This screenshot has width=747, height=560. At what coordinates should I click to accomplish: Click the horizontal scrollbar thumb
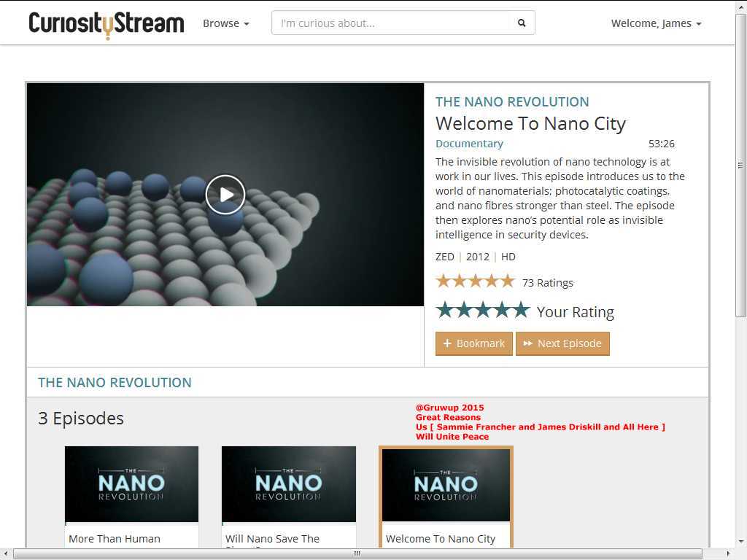(x=357, y=554)
